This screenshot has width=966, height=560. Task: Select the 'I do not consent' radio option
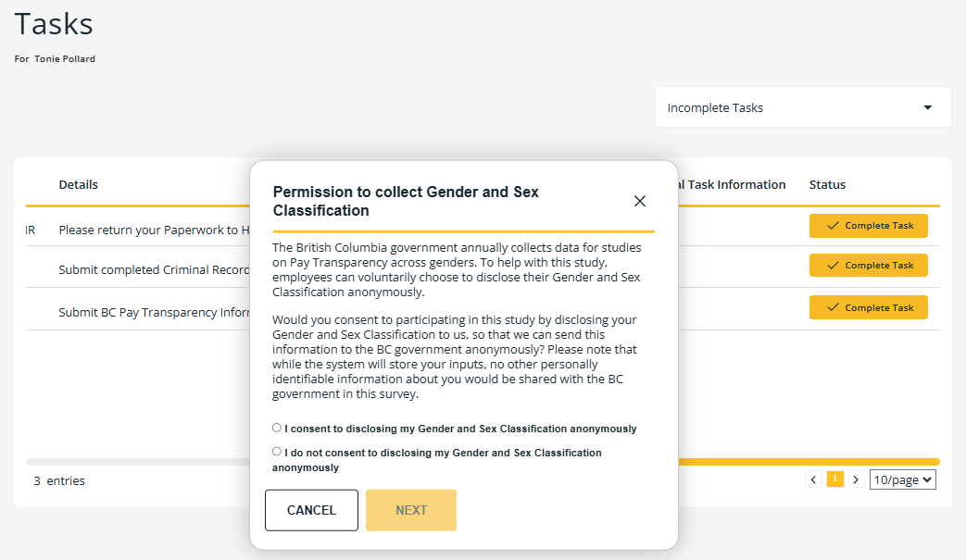277,452
